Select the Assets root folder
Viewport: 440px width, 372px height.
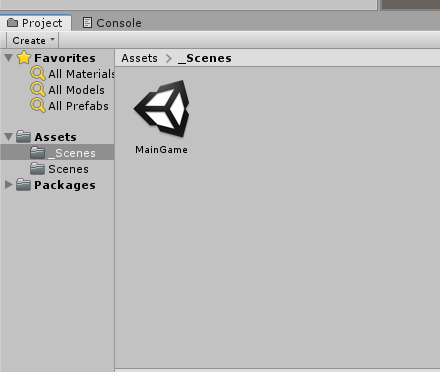click(56, 137)
